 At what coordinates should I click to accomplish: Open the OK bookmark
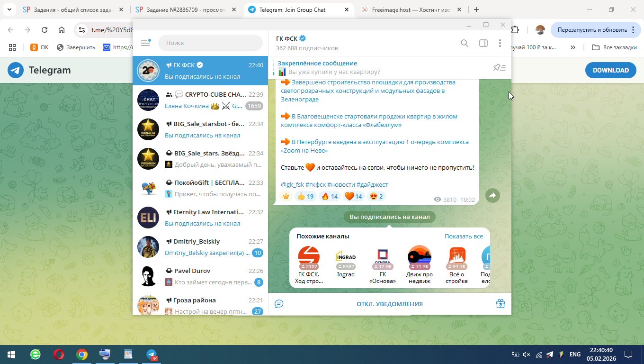(x=39, y=47)
